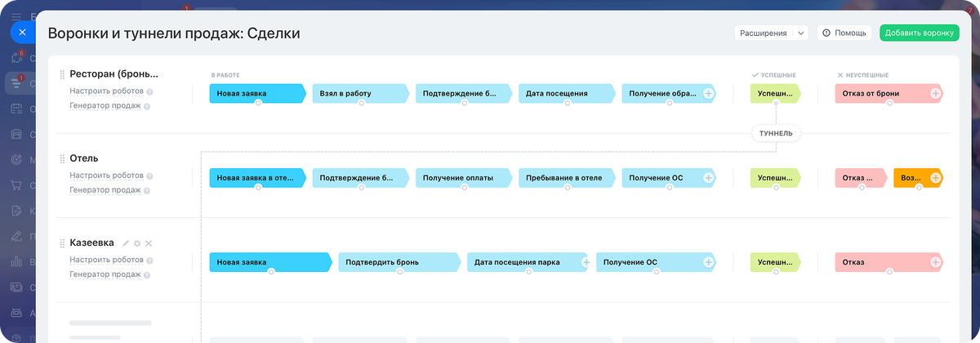
Task: Click the Казеевка funnel title
Action: tap(92, 243)
